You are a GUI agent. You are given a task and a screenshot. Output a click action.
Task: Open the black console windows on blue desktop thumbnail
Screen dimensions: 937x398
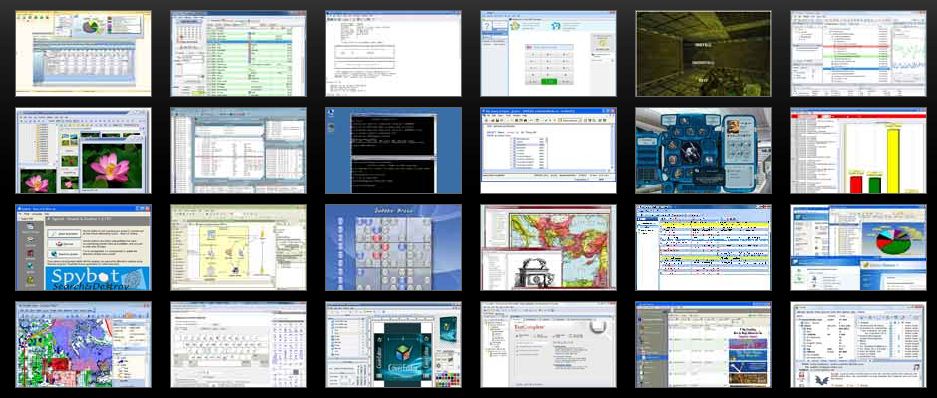pyautogui.click(x=393, y=151)
